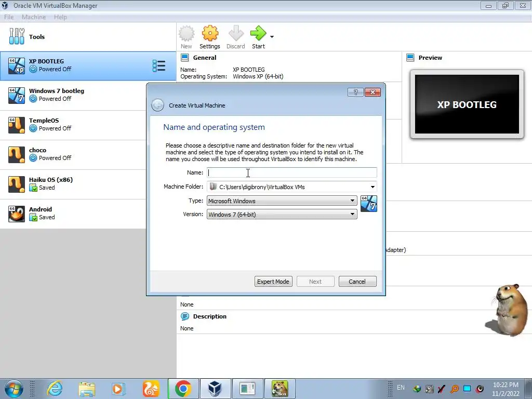Select the Windows 7 bootleg machine

click(73, 96)
